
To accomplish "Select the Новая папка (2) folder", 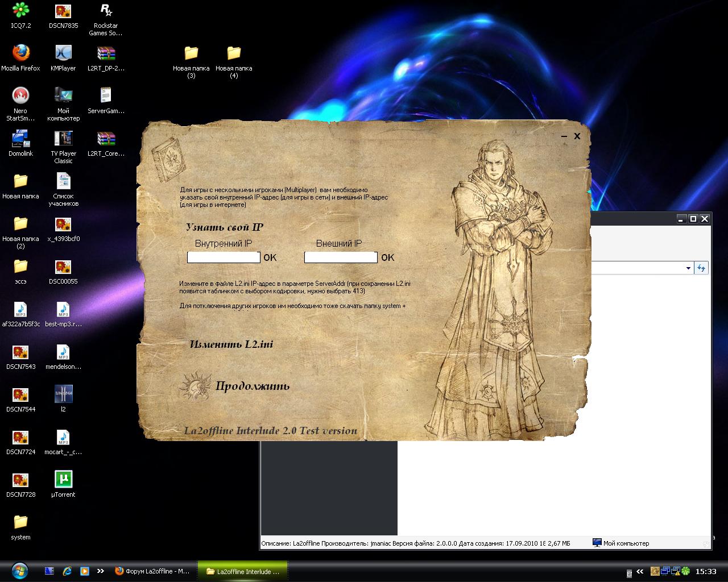I will point(20,232).
